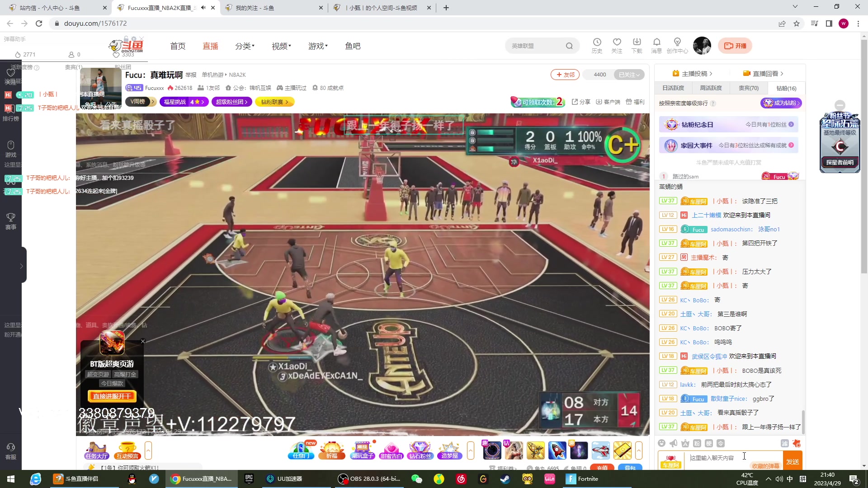The image size is (868, 488).
Task: Go to 首页 home page
Action: point(178,46)
